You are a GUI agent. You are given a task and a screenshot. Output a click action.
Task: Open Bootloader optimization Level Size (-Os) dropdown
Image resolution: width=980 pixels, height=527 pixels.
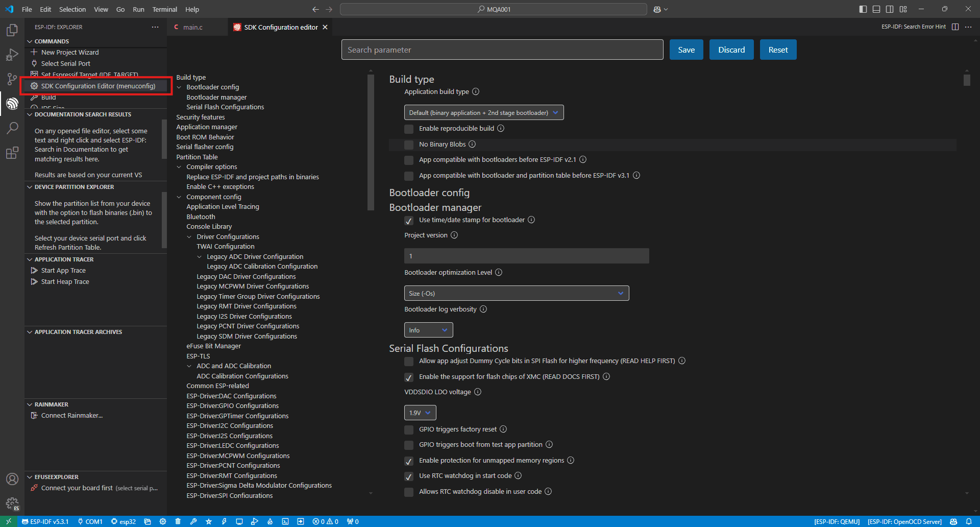[x=517, y=293]
